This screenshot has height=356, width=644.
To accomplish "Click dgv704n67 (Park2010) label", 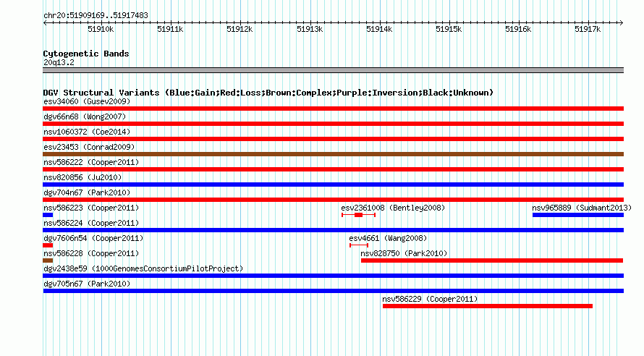I will click(87, 192).
